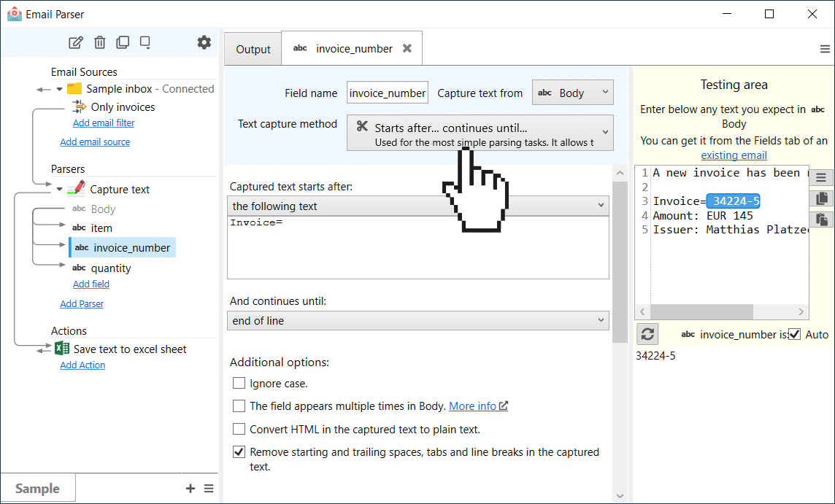
Task: Click the highlighted 34224-5 text in test box
Action: pos(734,201)
